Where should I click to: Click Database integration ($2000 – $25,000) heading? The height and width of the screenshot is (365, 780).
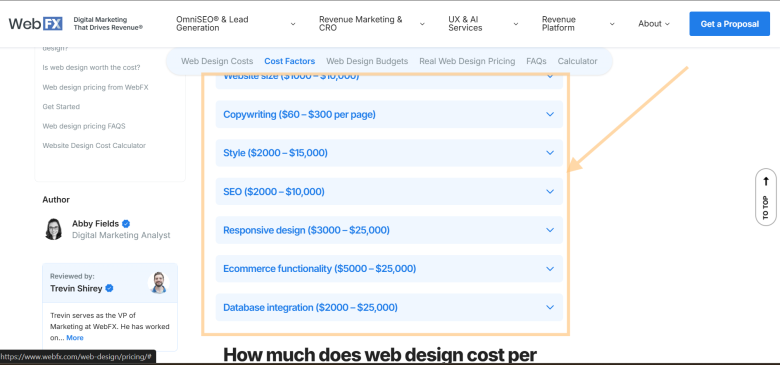coord(310,307)
